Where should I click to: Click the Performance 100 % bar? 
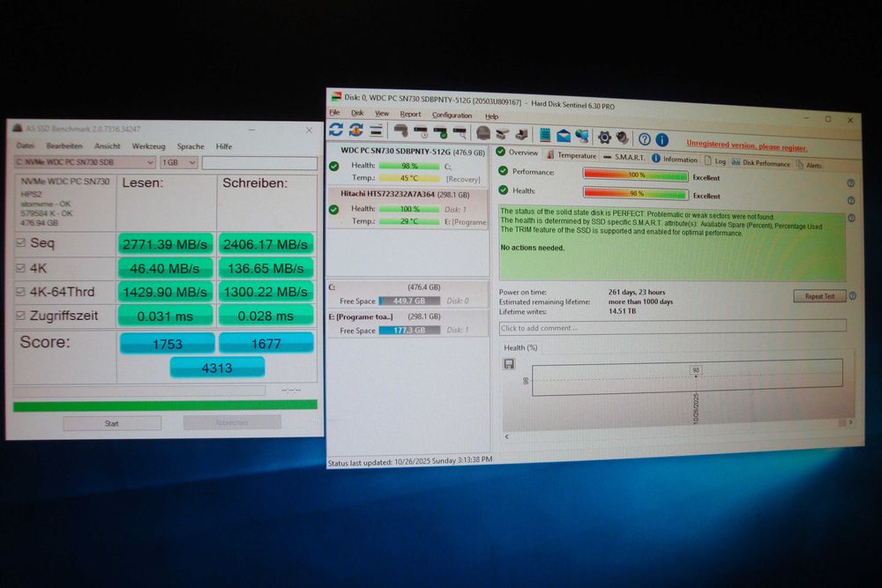tap(636, 175)
